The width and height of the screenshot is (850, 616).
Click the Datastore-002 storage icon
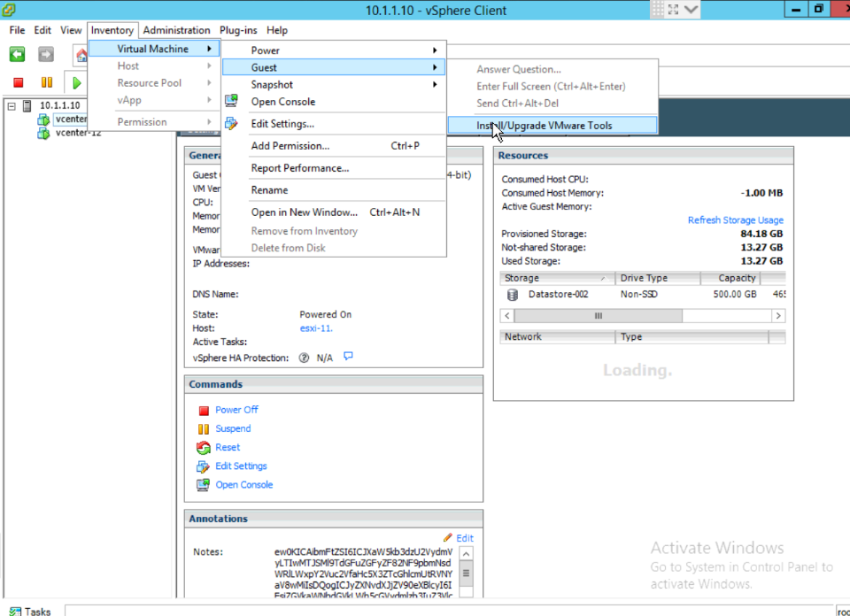[514, 294]
